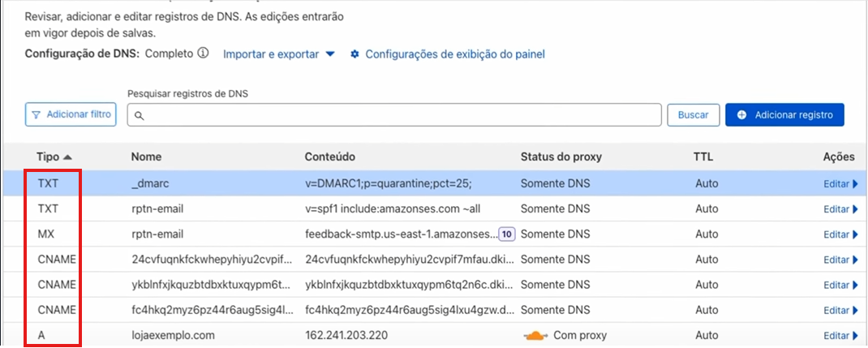868x348 pixels.
Task: Click the Buscar button
Action: point(693,114)
